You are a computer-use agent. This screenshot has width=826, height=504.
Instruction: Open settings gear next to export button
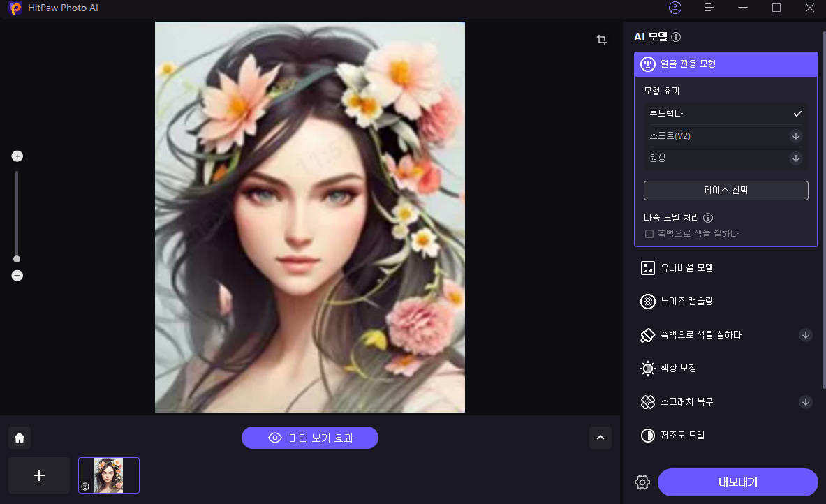[642, 482]
